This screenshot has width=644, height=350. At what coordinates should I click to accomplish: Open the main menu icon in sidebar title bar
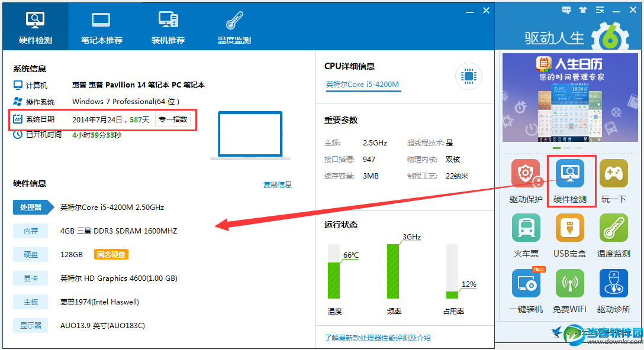[x=600, y=10]
